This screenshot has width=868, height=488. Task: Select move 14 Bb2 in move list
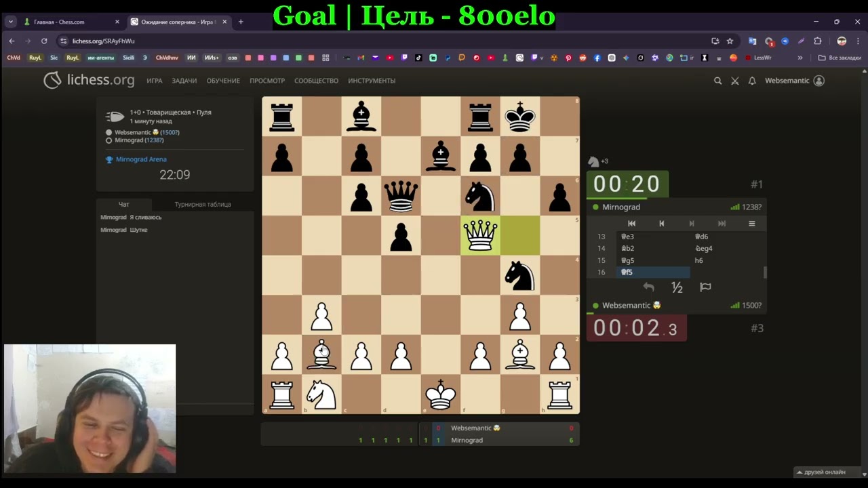652,249
